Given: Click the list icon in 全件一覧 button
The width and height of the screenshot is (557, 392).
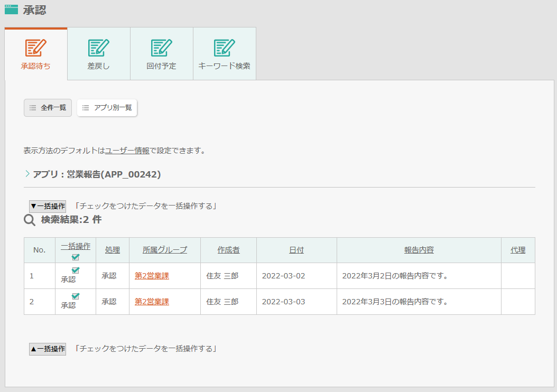Looking at the screenshot, I should 33,108.
